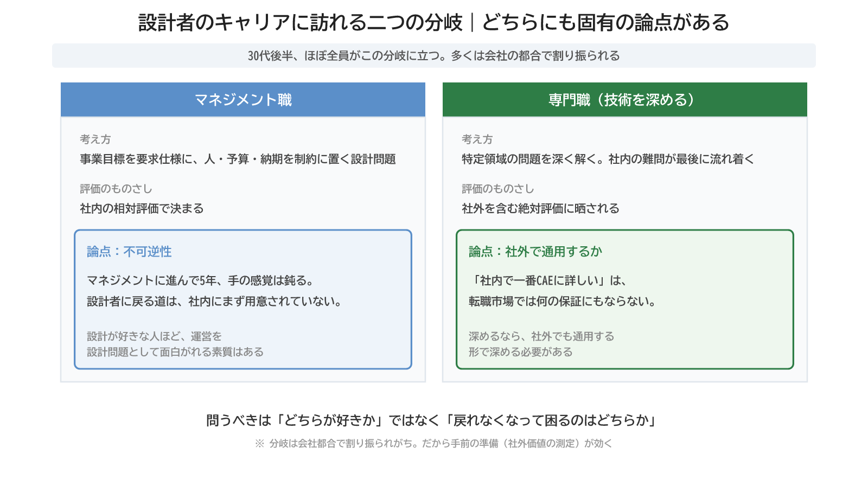Viewport: 868px width, 486px height.
Task: Select the line 社外を含む絶対評価に晒される
Action: (x=541, y=209)
